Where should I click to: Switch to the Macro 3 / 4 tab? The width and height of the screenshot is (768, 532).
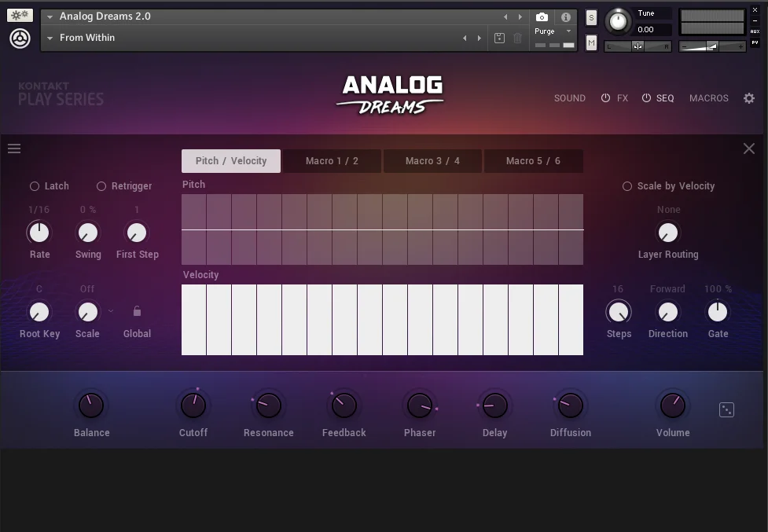(x=432, y=161)
